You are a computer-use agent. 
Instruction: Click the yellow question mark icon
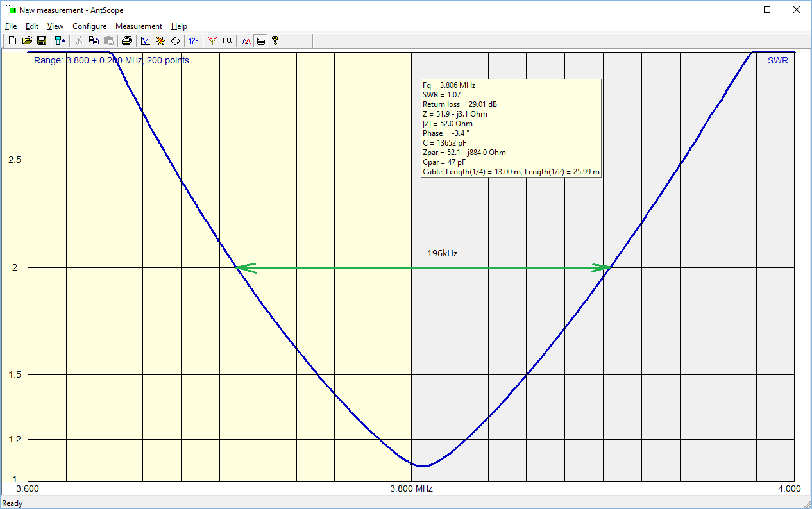(275, 41)
